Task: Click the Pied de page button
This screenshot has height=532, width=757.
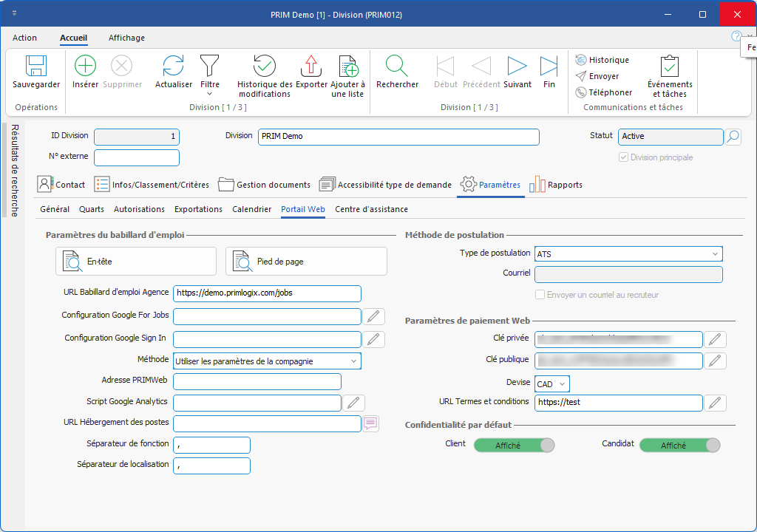Action: 306,262
